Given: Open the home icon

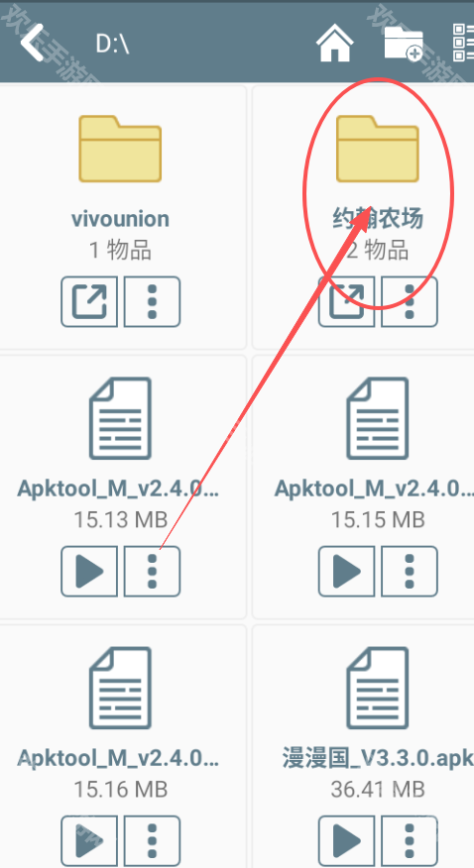Looking at the screenshot, I should 335,42.
